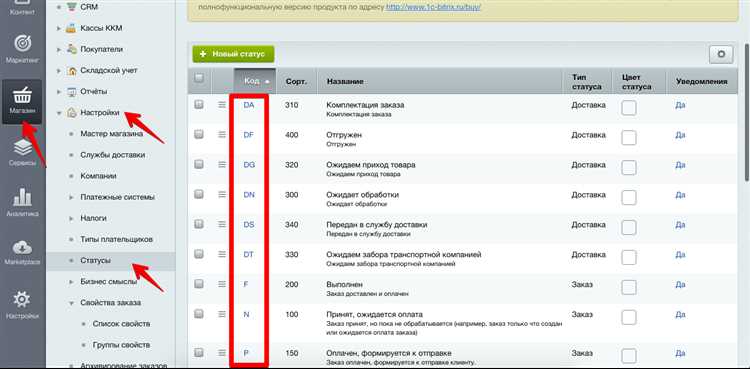Expand the Отчёты tree node
Image resolution: width=750 pixels, height=369 pixels.
(59, 91)
